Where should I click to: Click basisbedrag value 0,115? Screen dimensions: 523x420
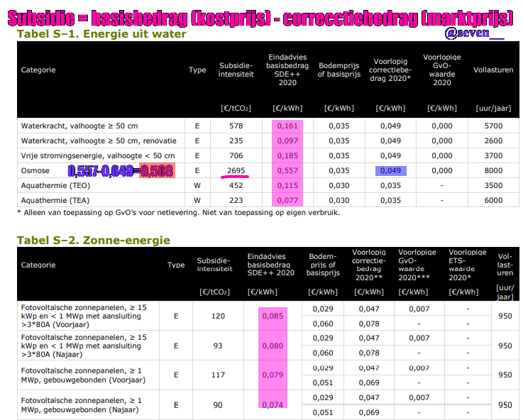pyautogui.click(x=287, y=185)
